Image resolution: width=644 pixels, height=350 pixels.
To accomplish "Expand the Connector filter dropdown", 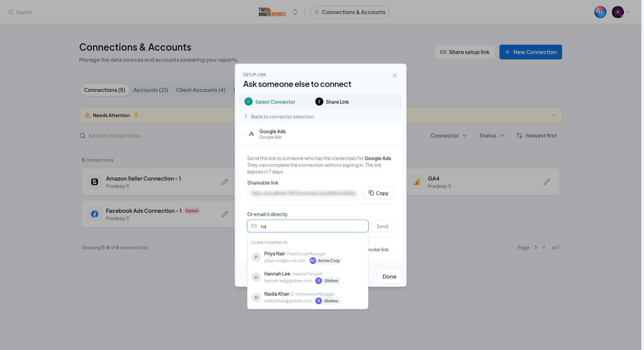I will pyautogui.click(x=449, y=136).
